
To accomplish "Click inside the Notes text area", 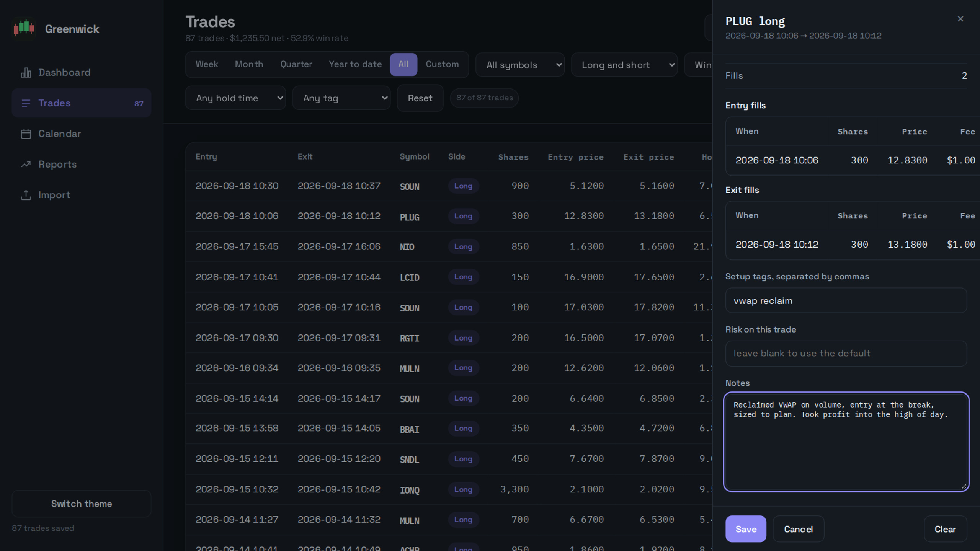I will pyautogui.click(x=846, y=442).
